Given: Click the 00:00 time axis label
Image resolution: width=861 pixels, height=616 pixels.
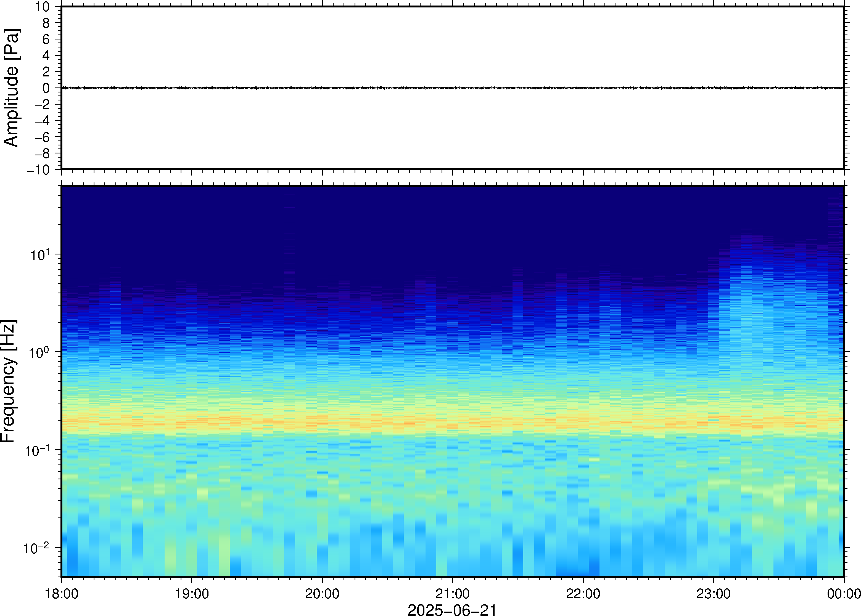Looking at the screenshot, I should (844, 594).
